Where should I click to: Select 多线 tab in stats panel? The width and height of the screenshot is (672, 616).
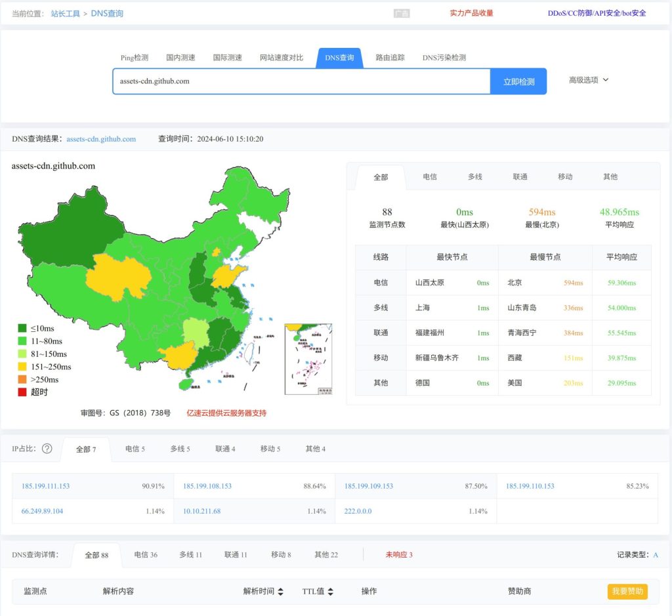[475, 176]
